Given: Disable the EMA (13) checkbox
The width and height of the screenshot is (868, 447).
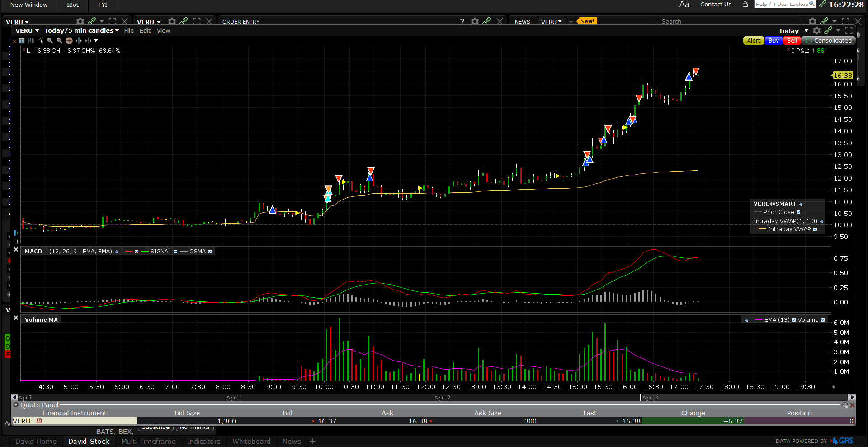Looking at the screenshot, I should coord(794,320).
